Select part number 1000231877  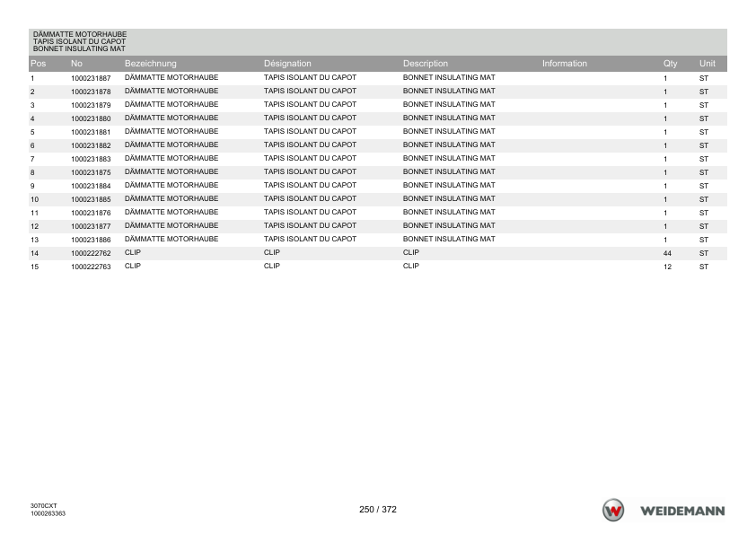coord(91,226)
